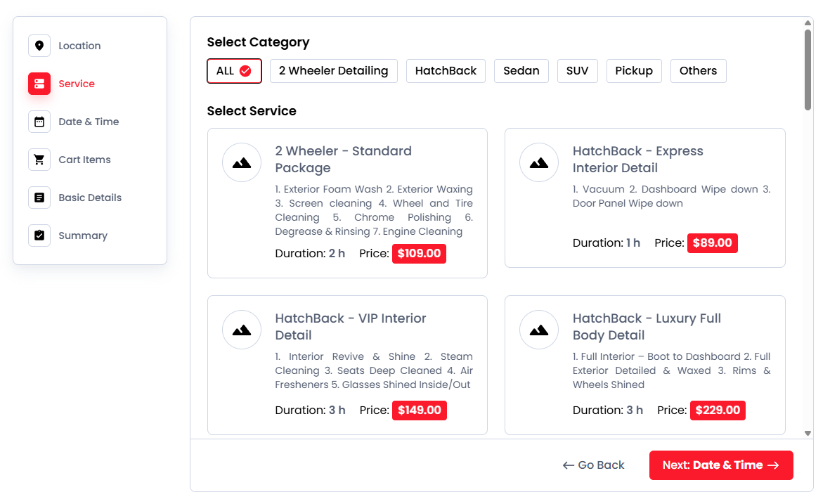
Task: Show the Others category services
Action: pyautogui.click(x=698, y=71)
